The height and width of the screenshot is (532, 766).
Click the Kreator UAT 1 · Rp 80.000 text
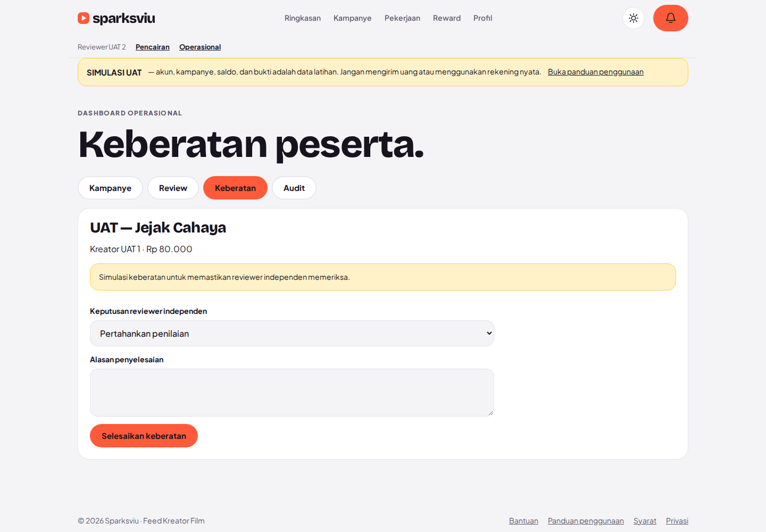(141, 249)
